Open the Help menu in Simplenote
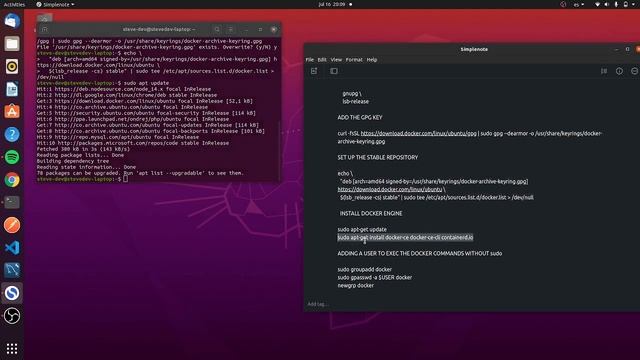The width and height of the screenshot is (640, 360). pos(372,60)
